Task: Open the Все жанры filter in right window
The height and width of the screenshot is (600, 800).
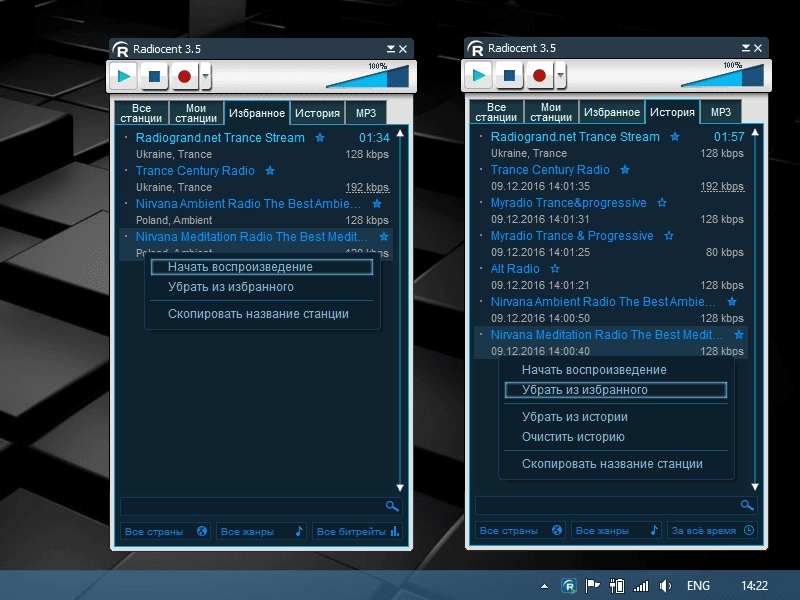Action: click(x=616, y=531)
